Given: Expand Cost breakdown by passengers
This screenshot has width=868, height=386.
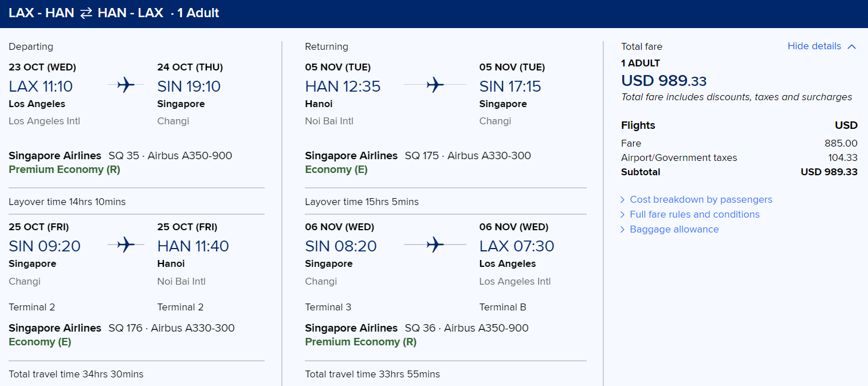Looking at the screenshot, I should 701,199.
